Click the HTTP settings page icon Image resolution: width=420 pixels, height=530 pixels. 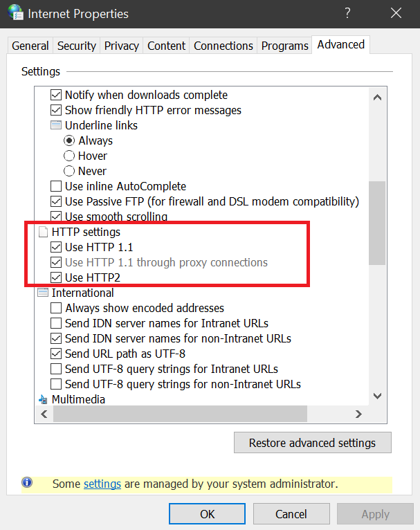(x=43, y=232)
